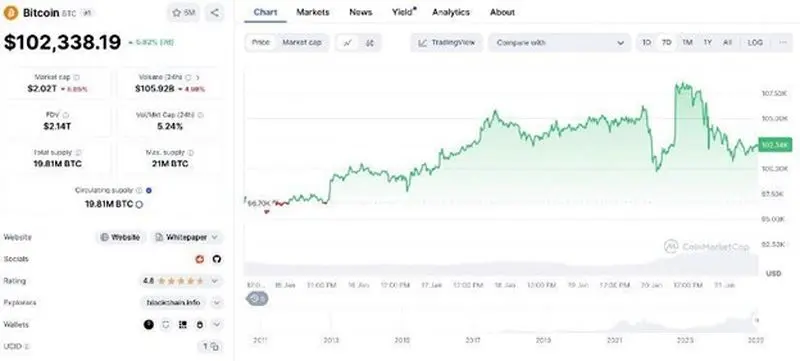Open the Compare with dropdown

click(559, 43)
